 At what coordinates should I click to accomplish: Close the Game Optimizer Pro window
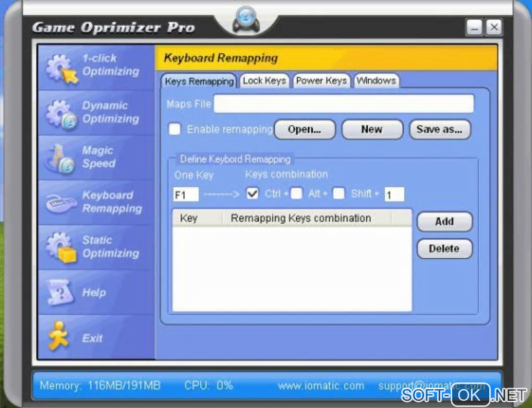pyautogui.click(x=494, y=28)
